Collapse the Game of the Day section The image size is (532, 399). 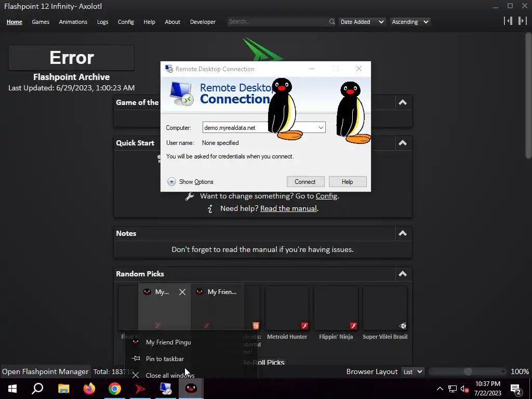[x=403, y=102]
